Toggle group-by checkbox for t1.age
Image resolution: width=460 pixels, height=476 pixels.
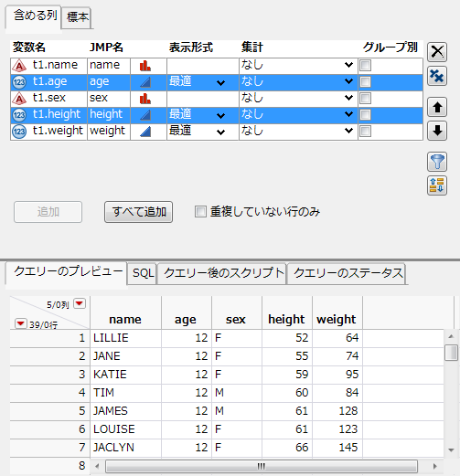365,81
